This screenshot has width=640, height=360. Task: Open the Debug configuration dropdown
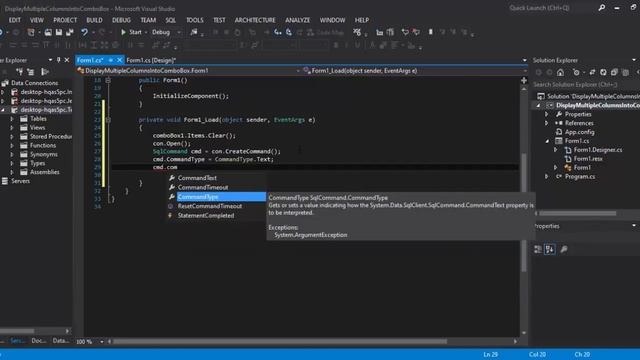[x=178, y=32]
